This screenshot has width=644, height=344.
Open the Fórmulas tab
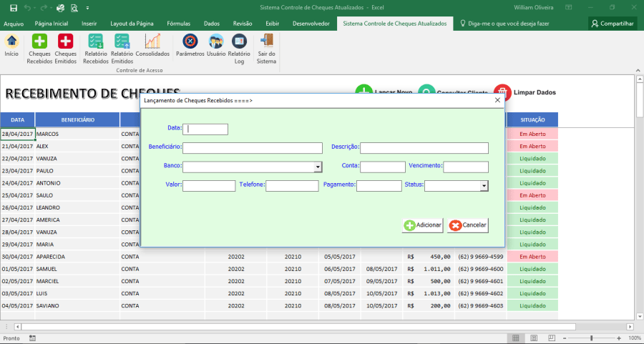tap(179, 24)
